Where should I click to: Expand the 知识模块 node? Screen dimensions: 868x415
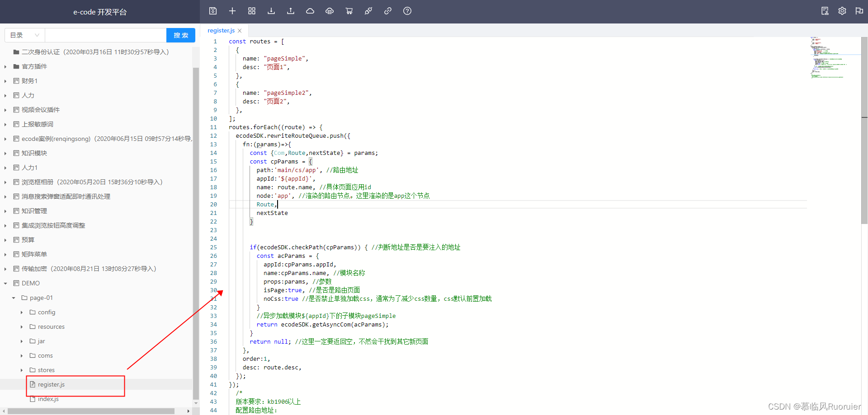coord(5,154)
